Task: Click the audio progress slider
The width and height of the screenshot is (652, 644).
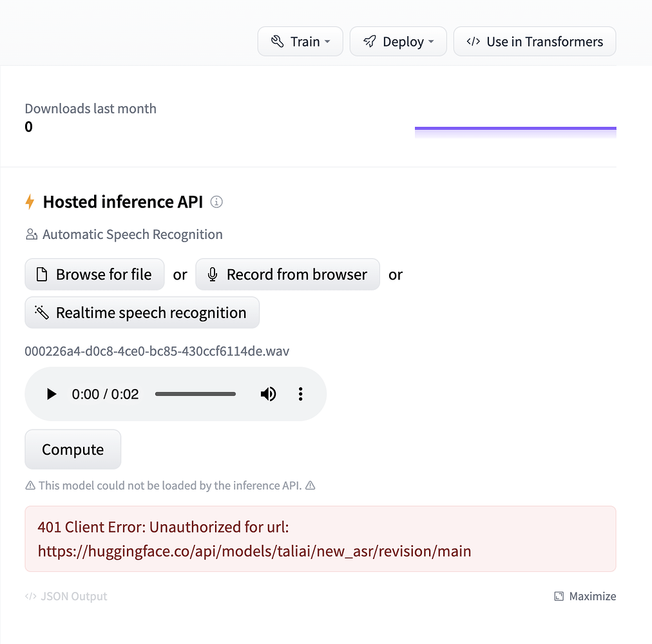Action: pyautogui.click(x=195, y=394)
